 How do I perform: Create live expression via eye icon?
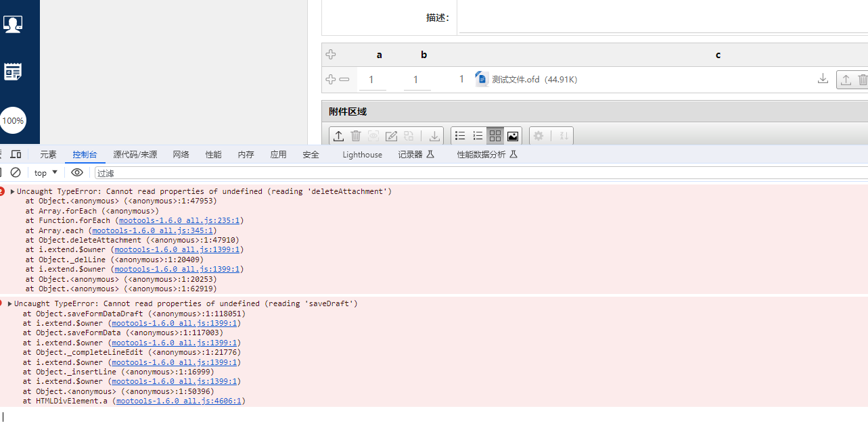(77, 172)
